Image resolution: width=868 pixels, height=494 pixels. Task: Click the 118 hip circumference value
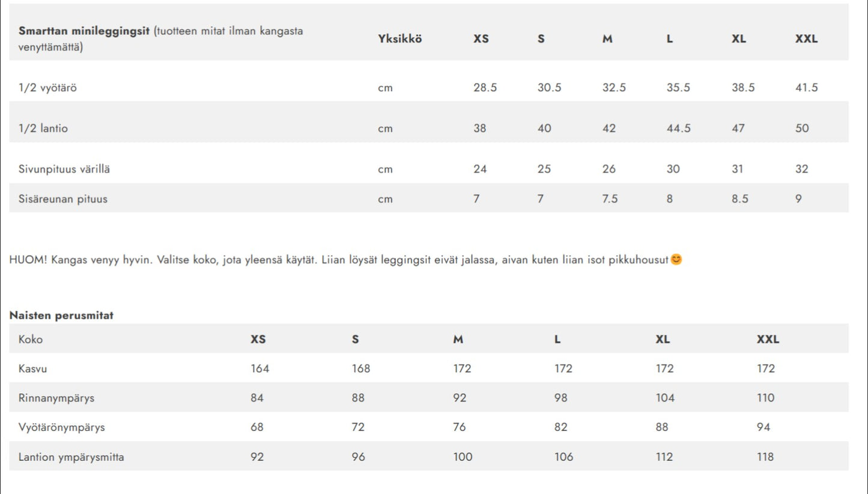click(x=765, y=457)
